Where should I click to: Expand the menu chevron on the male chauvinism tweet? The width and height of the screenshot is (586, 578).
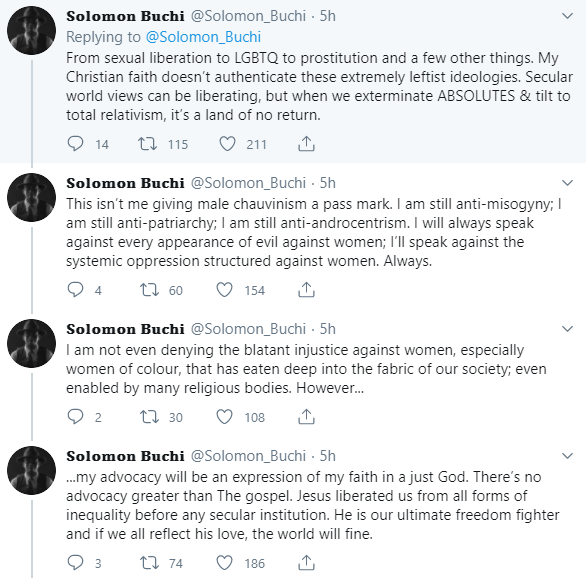click(567, 183)
